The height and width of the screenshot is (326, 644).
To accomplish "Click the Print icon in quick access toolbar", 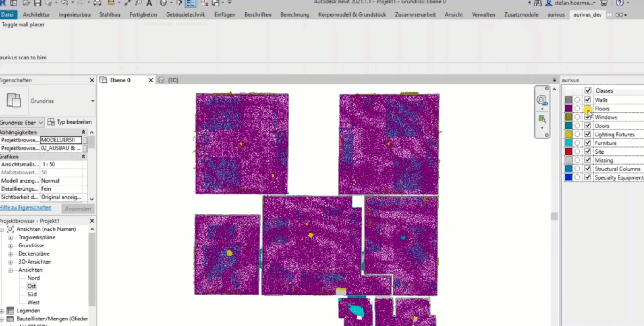I will pos(97,3).
